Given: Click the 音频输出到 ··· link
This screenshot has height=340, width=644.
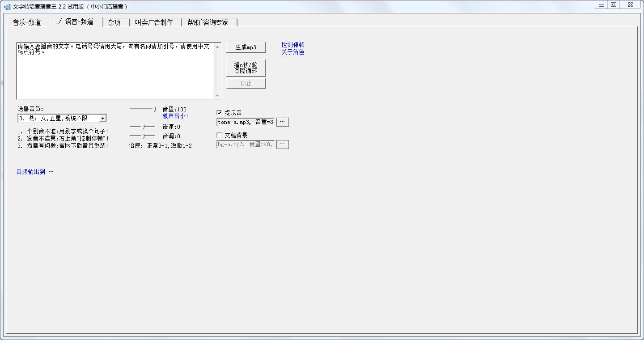Looking at the screenshot, I should (x=35, y=172).
